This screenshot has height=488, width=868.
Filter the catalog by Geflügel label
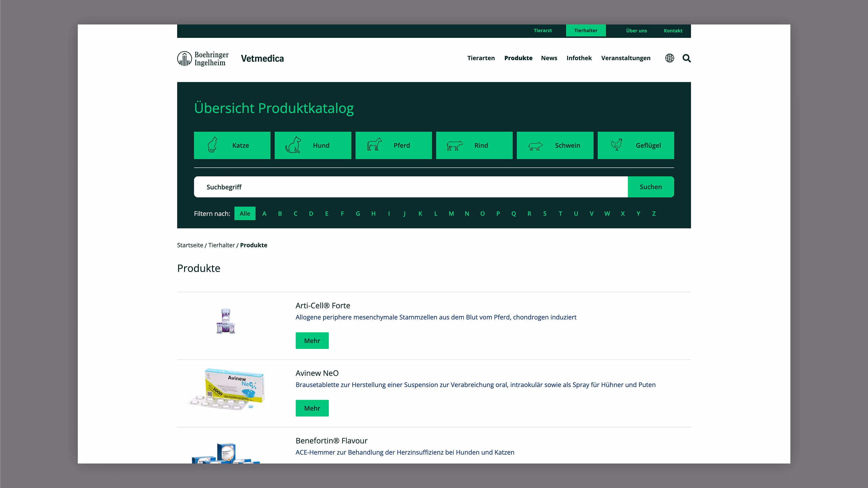(648, 146)
